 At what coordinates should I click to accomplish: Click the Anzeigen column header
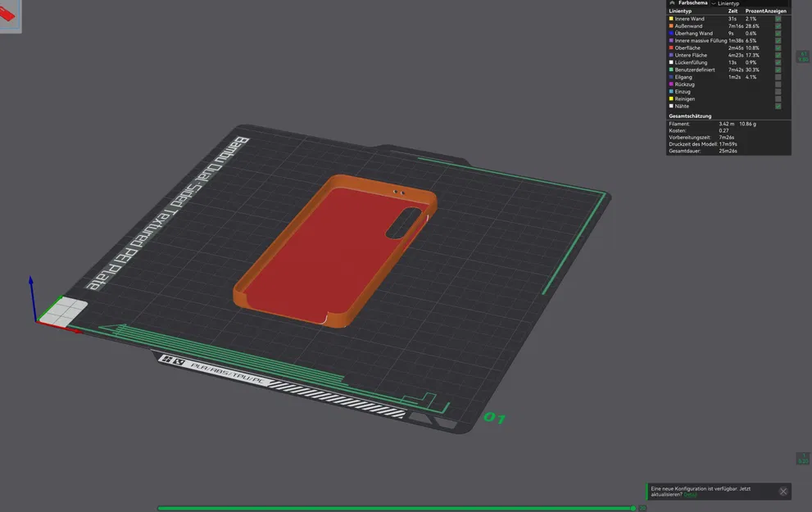click(x=775, y=11)
